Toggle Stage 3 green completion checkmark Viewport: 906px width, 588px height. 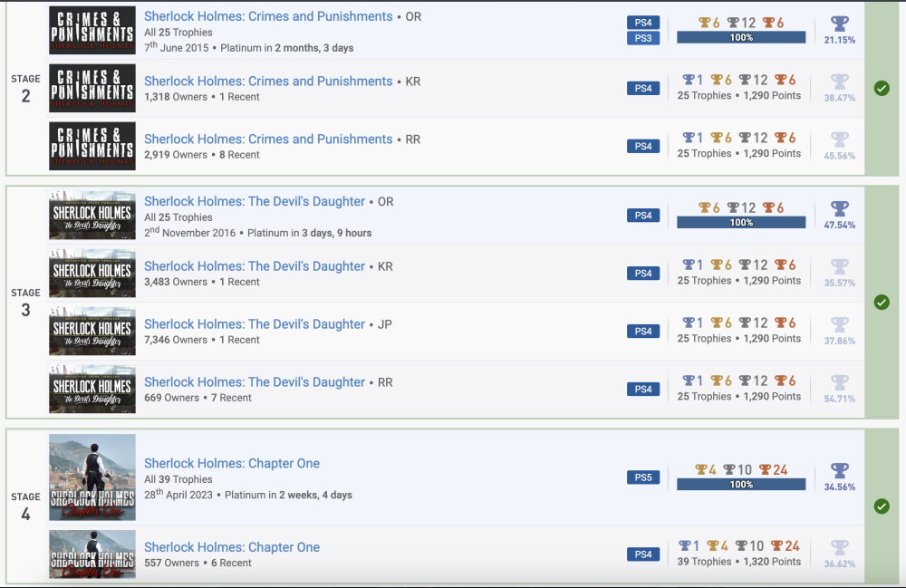pyautogui.click(x=882, y=303)
